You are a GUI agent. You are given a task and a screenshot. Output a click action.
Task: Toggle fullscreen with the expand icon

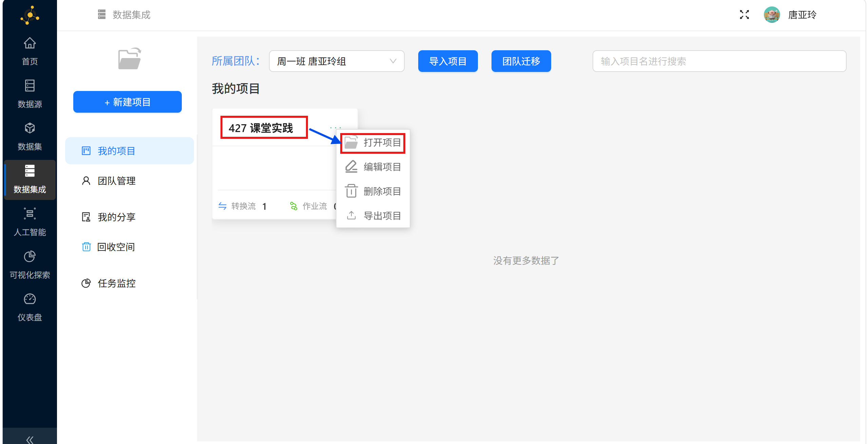[x=744, y=15]
